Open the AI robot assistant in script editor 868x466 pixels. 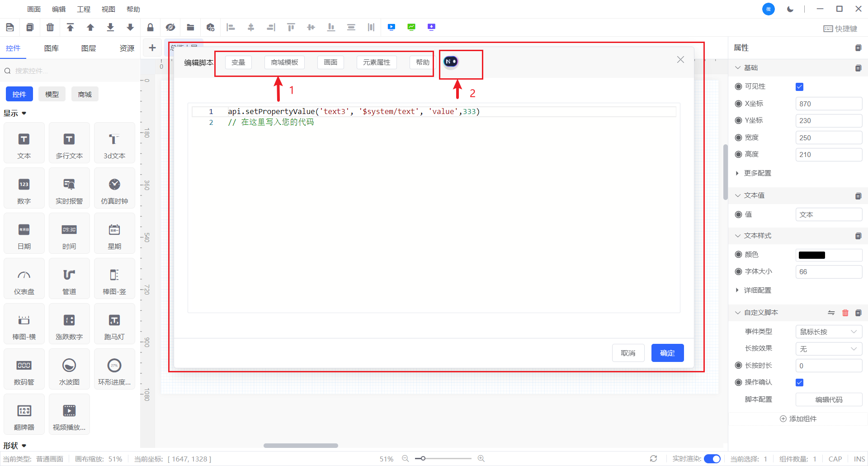coord(450,62)
